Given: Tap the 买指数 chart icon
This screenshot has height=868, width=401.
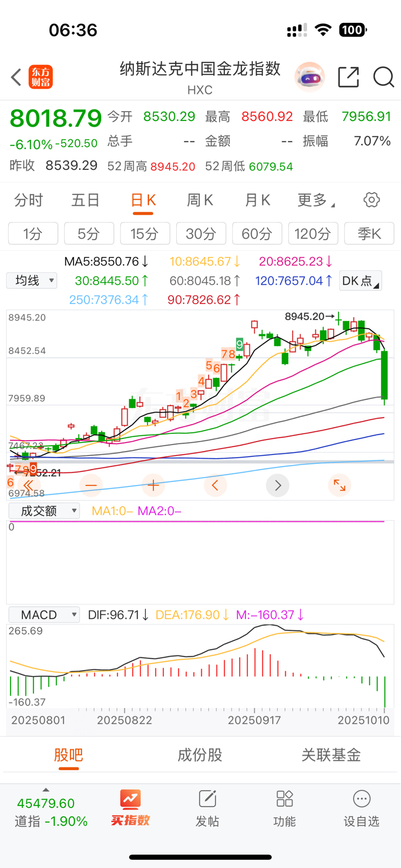Looking at the screenshot, I should pos(130,799).
